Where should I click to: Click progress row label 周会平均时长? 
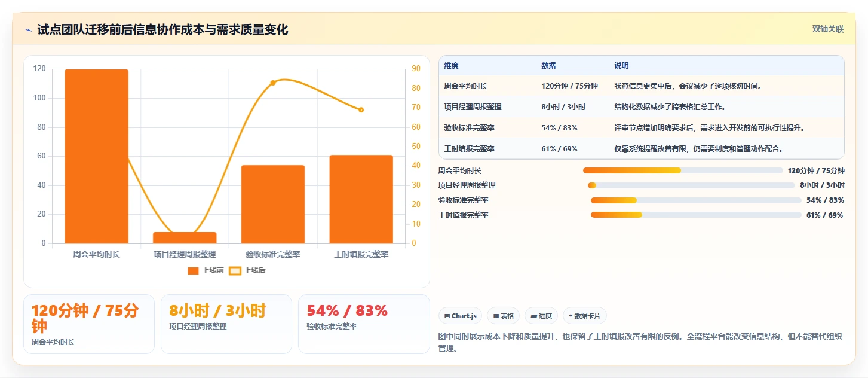click(459, 170)
